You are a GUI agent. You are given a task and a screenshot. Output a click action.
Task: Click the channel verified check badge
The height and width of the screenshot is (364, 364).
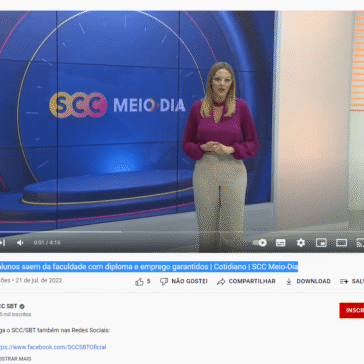(22, 306)
